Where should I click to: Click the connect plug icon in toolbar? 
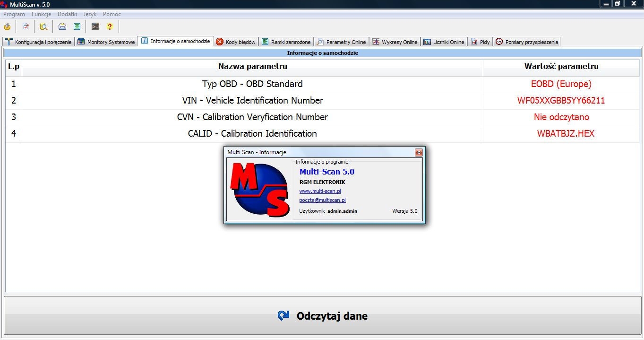pyautogui.click(x=7, y=26)
